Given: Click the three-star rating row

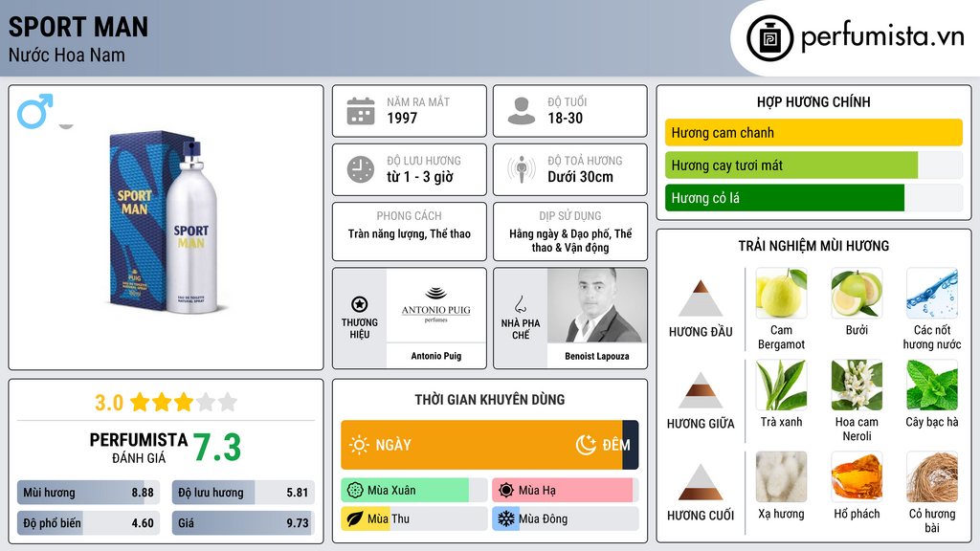Looking at the screenshot, I should click(x=184, y=403).
